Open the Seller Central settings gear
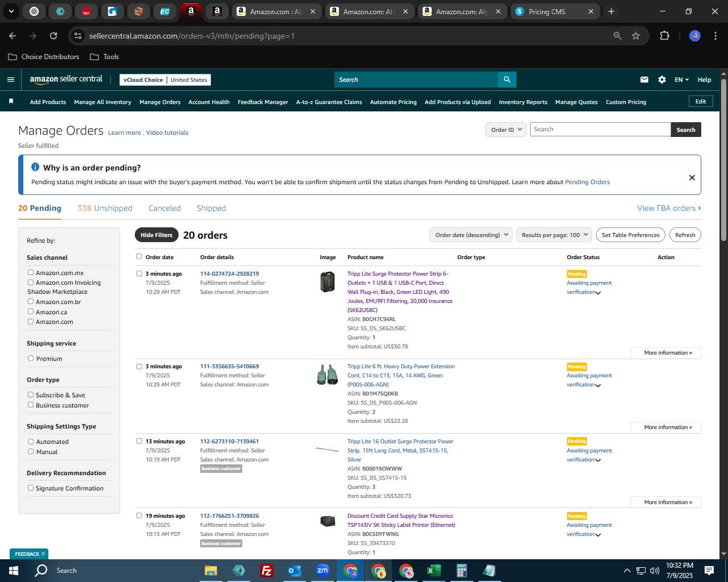Image resolution: width=728 pixels, height=582 pixels. (x=662, y=80)
